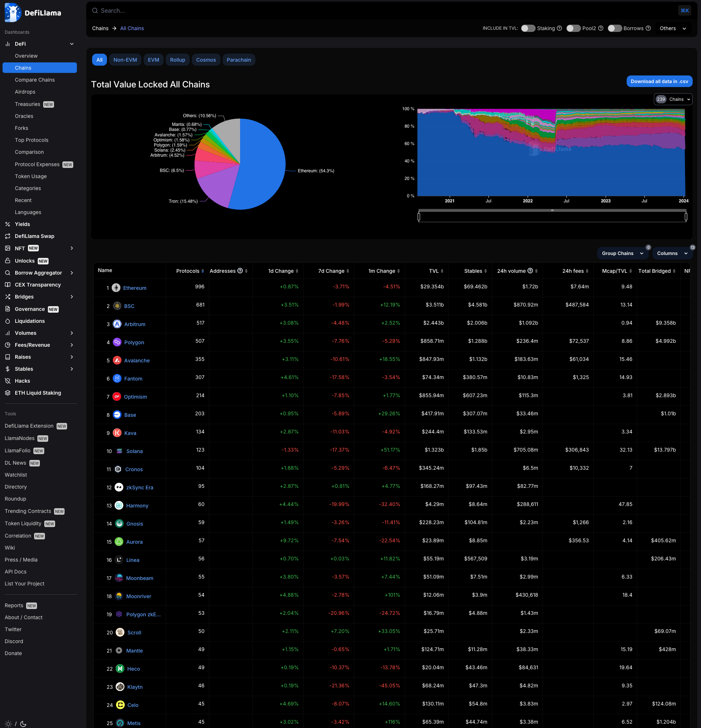Click the Ethereum chain icon in table

116,288
